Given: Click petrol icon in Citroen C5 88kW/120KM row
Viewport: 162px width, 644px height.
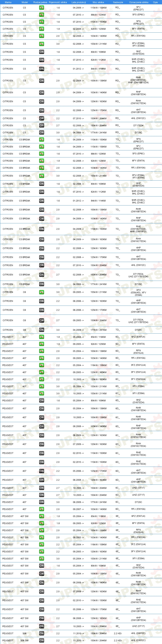Looking at the screenshot, I should click(x=42, y=15).
